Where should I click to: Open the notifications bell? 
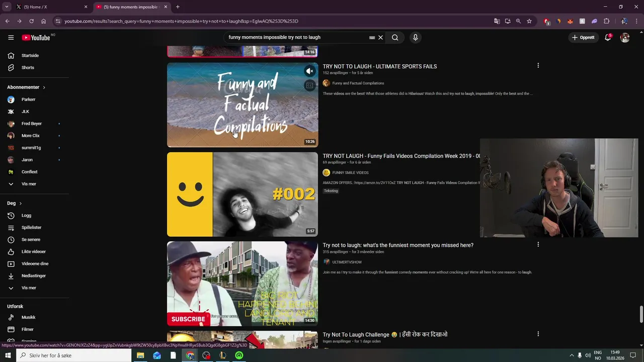click(x=608, y=37)
